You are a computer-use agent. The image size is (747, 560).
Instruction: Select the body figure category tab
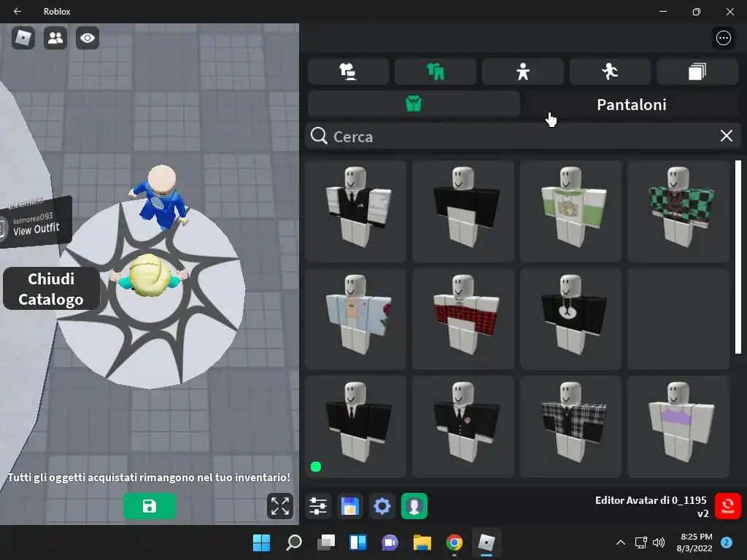click(x=522, y=72)
